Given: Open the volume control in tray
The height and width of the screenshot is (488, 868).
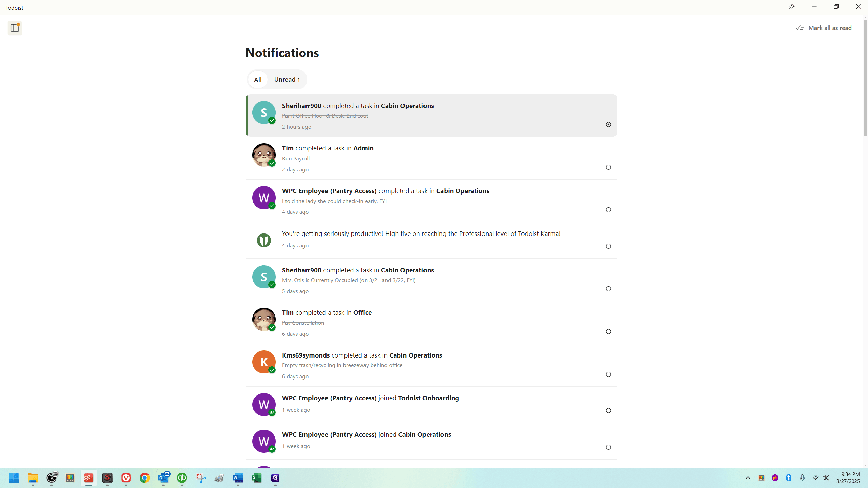Looking at the screenshot, I should pyautogui.click(x=826, y=478).
